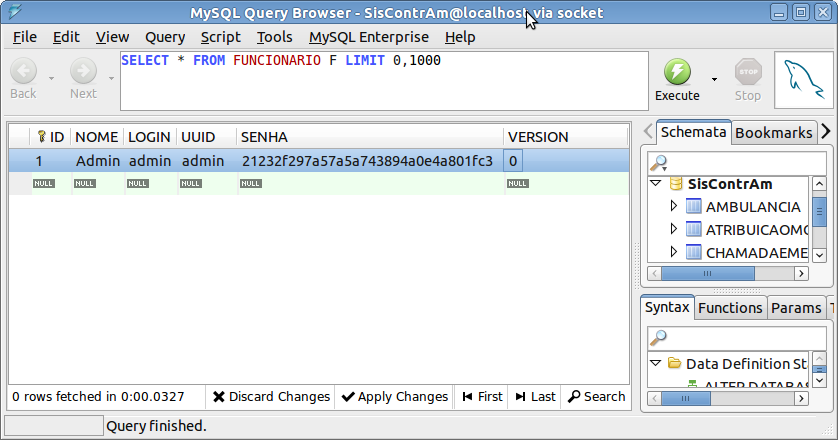Switch to the Schemata tab
838x440 pixels.
(693, 132)
